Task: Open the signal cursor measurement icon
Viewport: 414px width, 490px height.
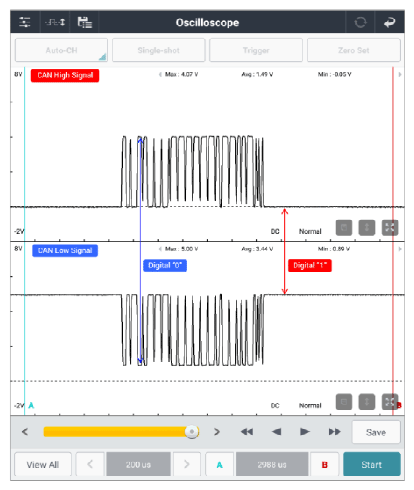Action: (55, 22)
